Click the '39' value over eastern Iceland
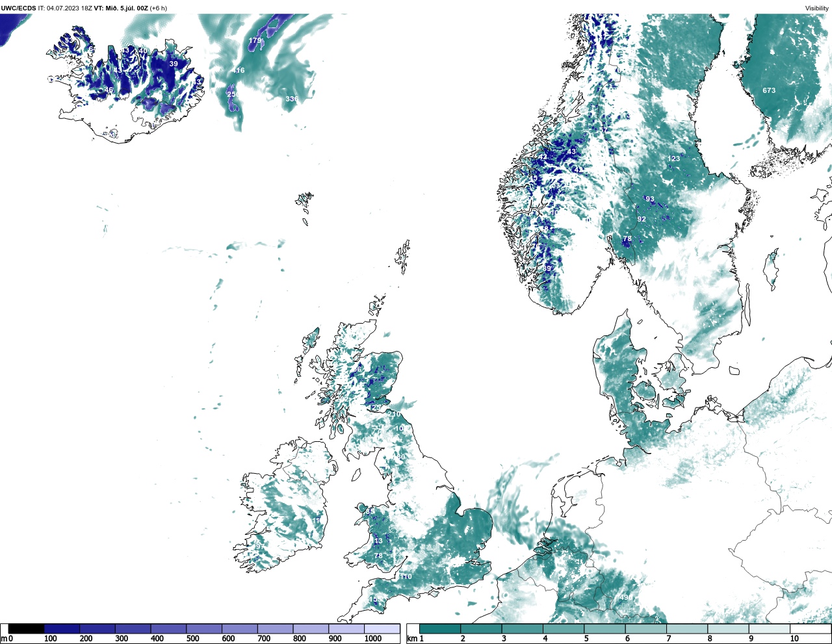 click(x=174, y=64)
